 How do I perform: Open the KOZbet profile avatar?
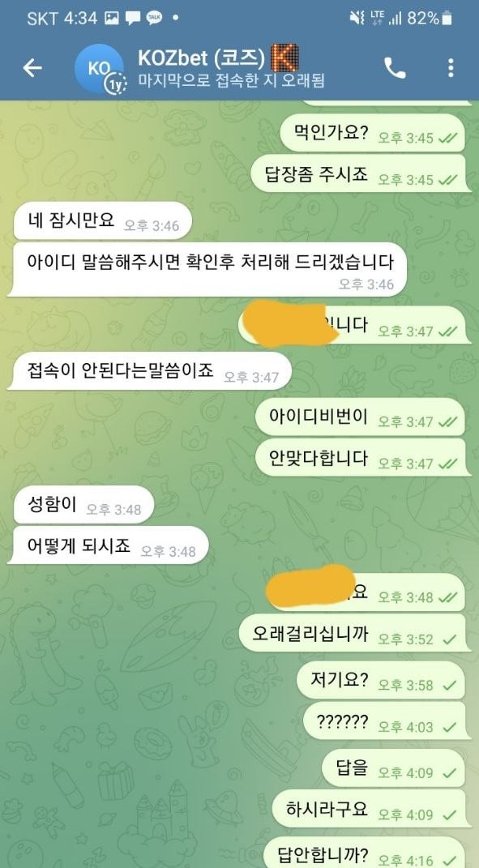[x=100, y=69]
